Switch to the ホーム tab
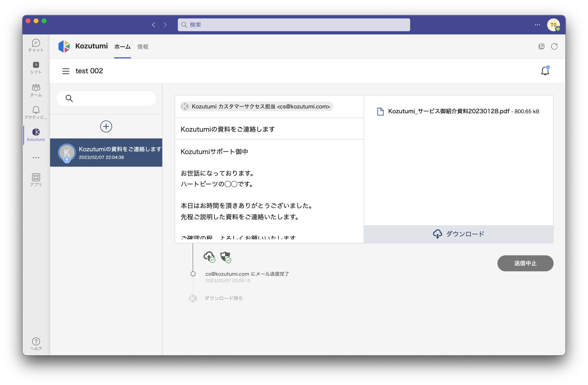This screenshot has height=385, width=588. (x=122, y=47)
